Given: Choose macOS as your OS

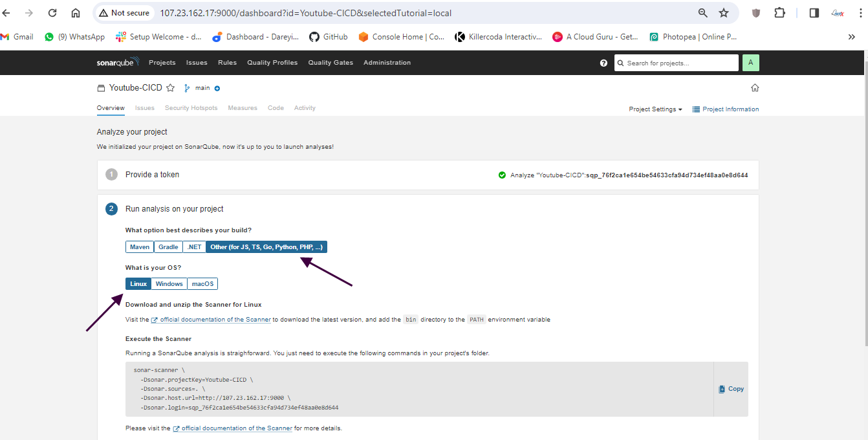Looking at the screenshot, I should (202, 284).
